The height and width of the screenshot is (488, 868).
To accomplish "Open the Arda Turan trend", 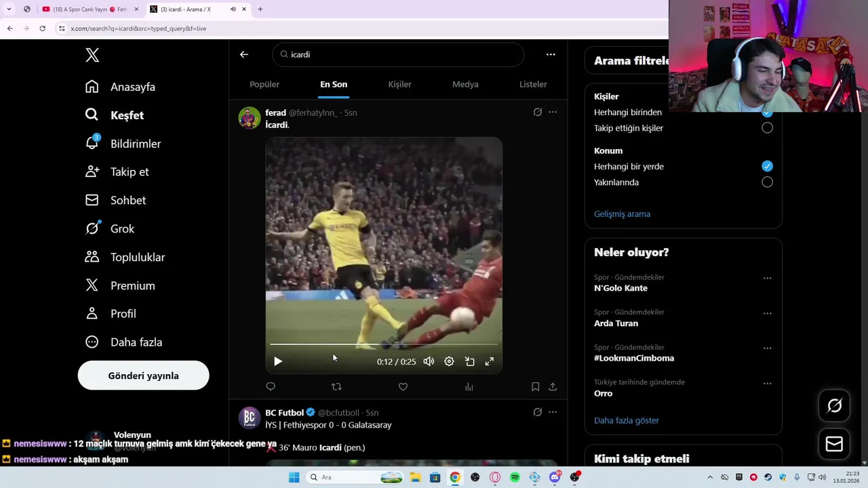I will point(616,323).
